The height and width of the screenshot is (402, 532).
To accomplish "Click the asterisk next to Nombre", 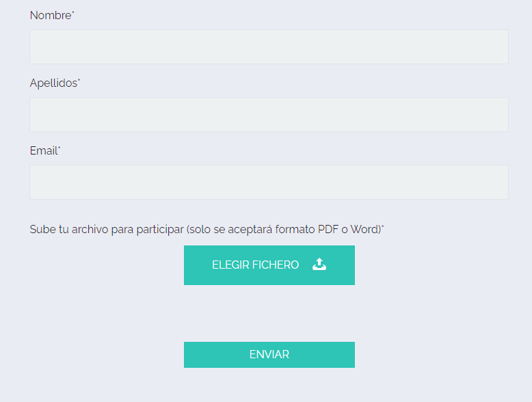I will click(x=73, y=12).
